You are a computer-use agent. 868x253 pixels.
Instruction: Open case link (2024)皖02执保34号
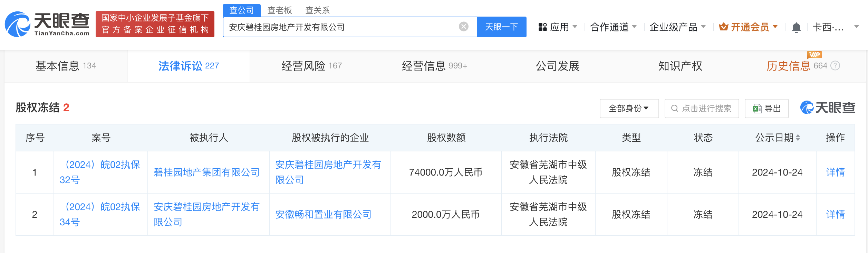click(100, 214)
